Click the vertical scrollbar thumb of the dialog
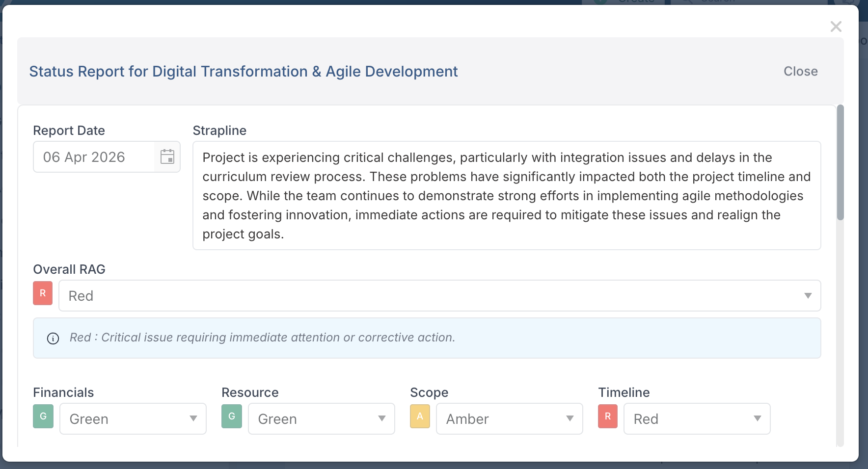 (x=841, y=162)
